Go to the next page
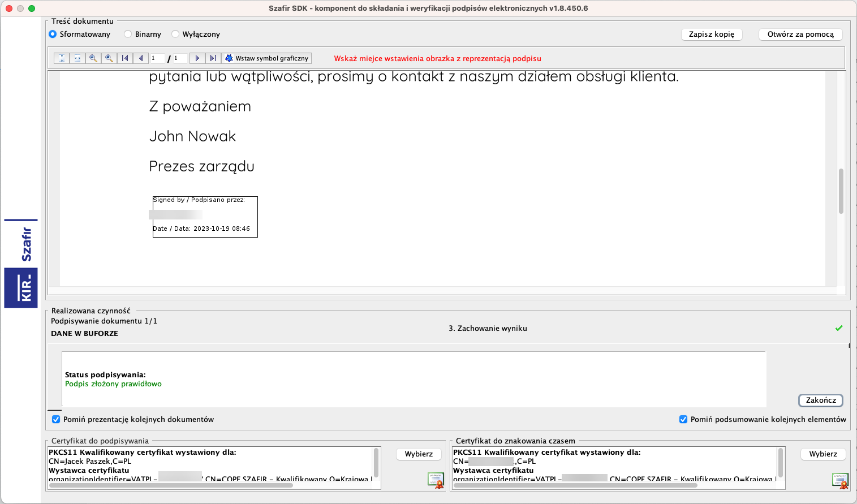This screenshot has height=504, width=857. coord(197,58)
